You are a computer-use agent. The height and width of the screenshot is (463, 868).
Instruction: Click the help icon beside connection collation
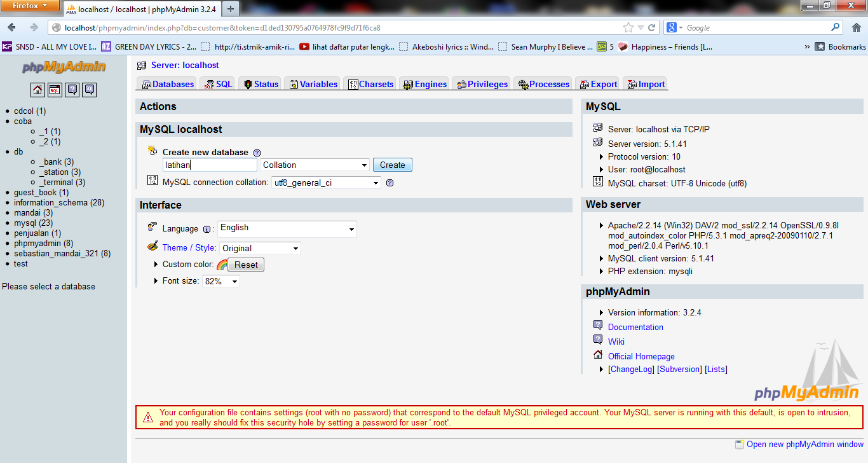point(390,183)
